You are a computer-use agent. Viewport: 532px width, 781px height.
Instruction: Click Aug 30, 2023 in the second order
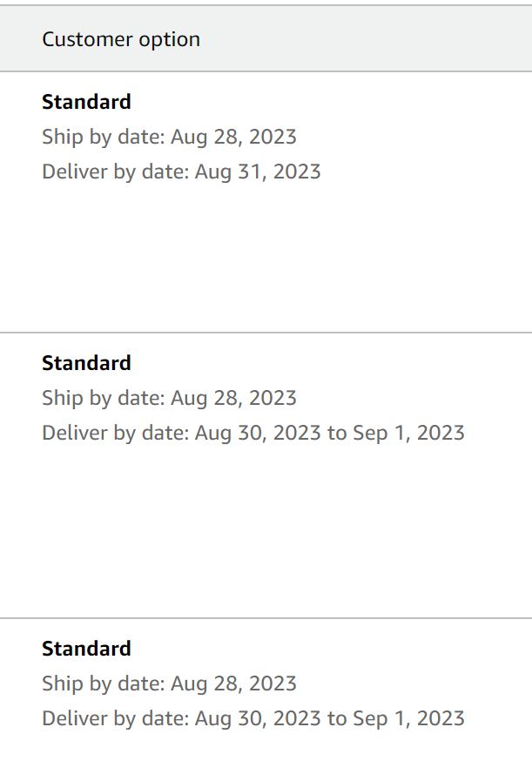258,433
